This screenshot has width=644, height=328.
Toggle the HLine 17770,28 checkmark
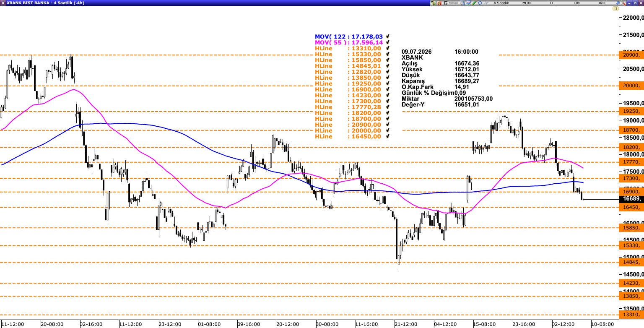pyautogui.click(x=388, y=107)
